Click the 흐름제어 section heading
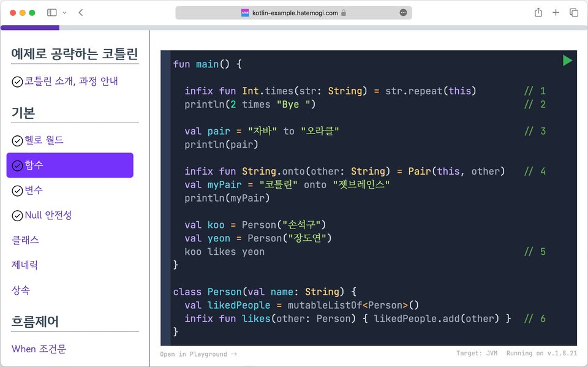The height and width of the screenshot is (367, 588). [35, 322]
